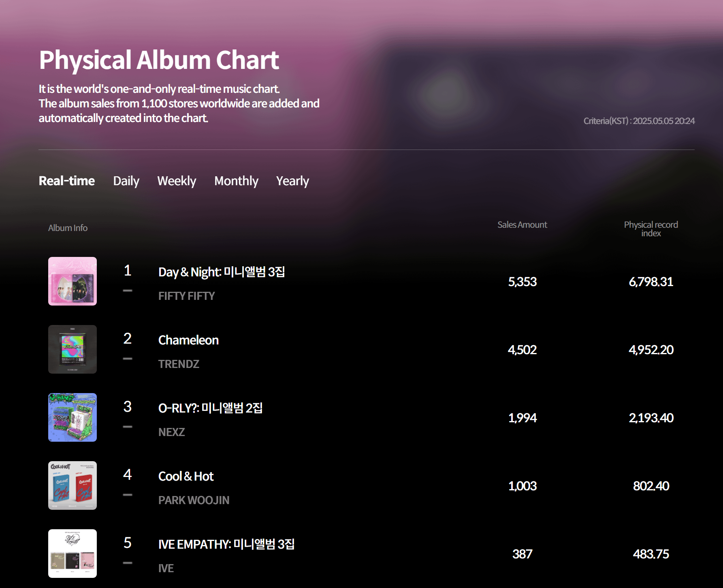Switch to the Weekly chart tab
Image resolution: width=723 pixels, height=588 pixels.
pyautogui.click(x=177, y=181)
